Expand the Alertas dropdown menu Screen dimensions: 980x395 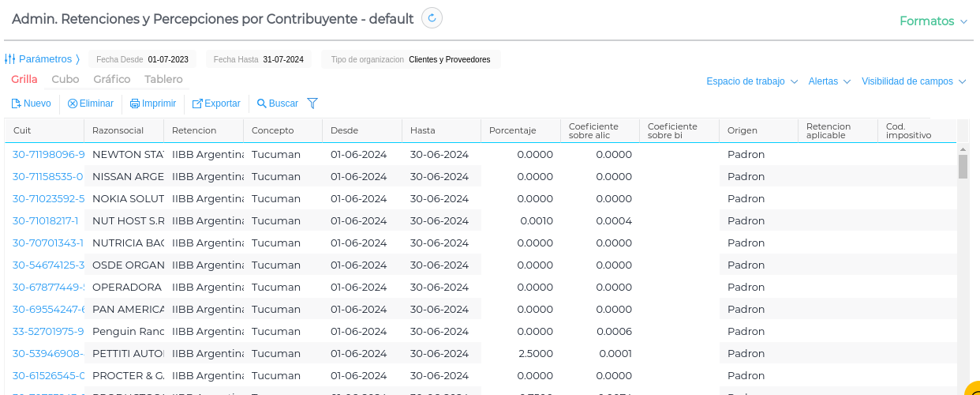[829, 81]
